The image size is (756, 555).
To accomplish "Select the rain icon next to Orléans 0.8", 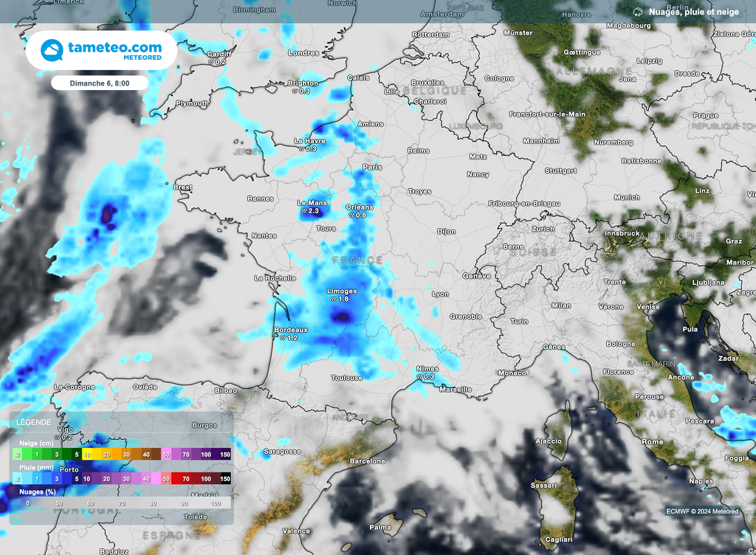I will [351, 216].
